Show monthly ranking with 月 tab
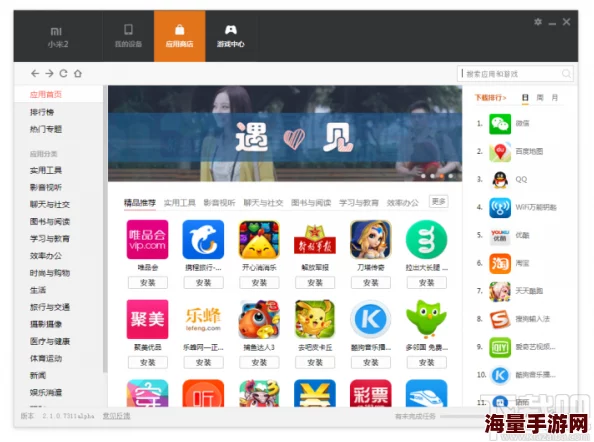 pyautogui.click(x=555, y=98)
